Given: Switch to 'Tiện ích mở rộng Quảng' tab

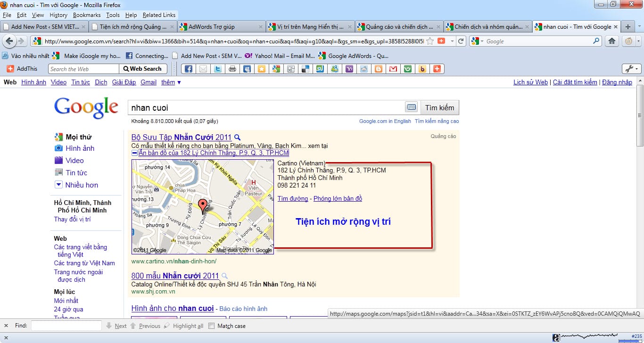Looking at the screenshot, I should [x=132, y=27].
